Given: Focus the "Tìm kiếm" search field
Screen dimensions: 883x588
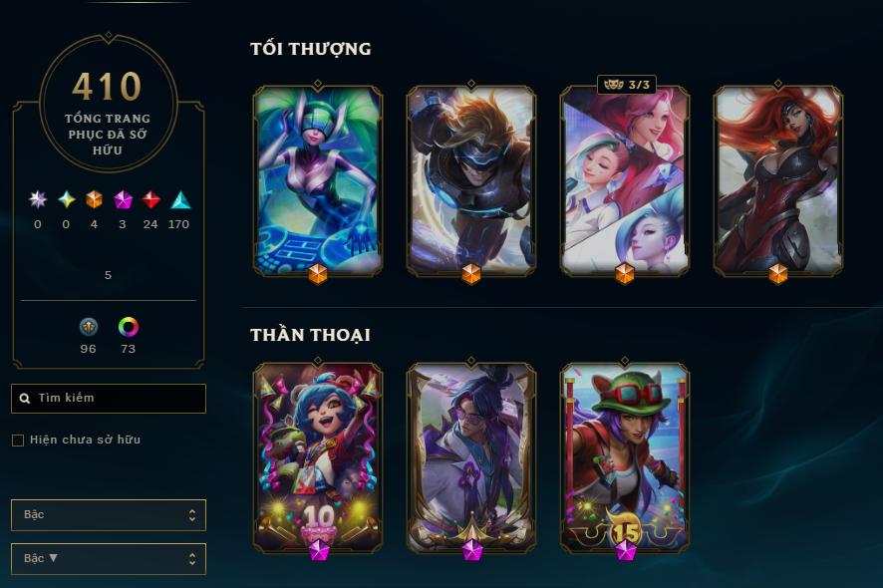Looking at the screenshot, I should pos(109,399).
